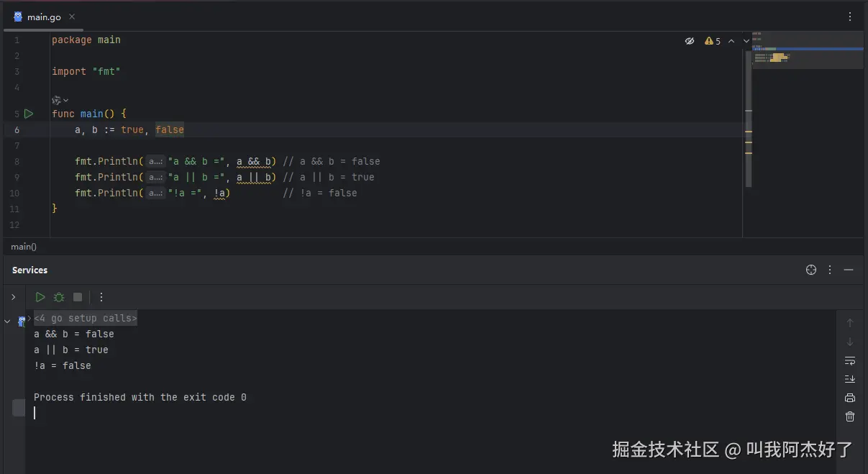868x474 pixels.
Task: Jump to next highlighted problem arrow
Action: (x=746, y=42)
